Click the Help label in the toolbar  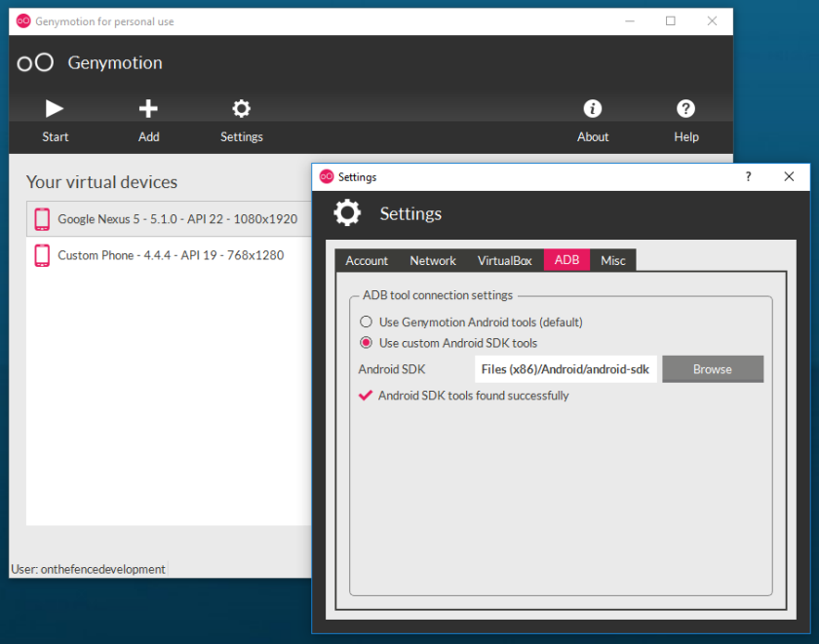tap(685, 136)
